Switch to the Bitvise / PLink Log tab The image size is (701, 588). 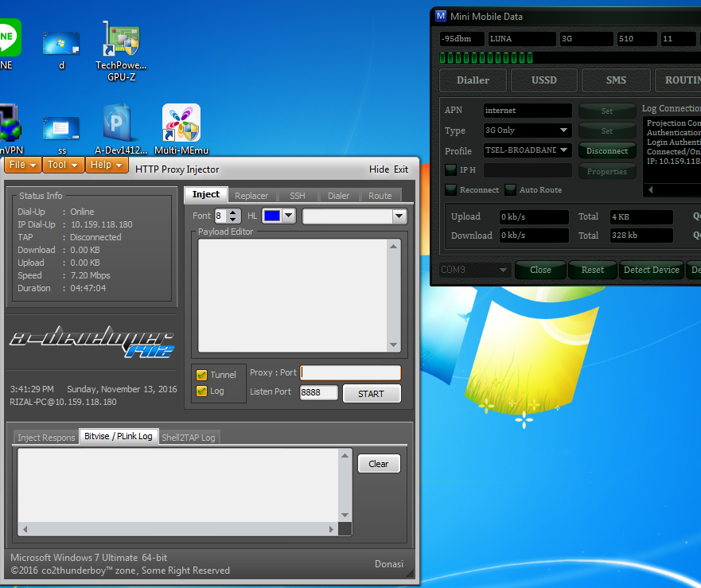(x=119, y=436)
